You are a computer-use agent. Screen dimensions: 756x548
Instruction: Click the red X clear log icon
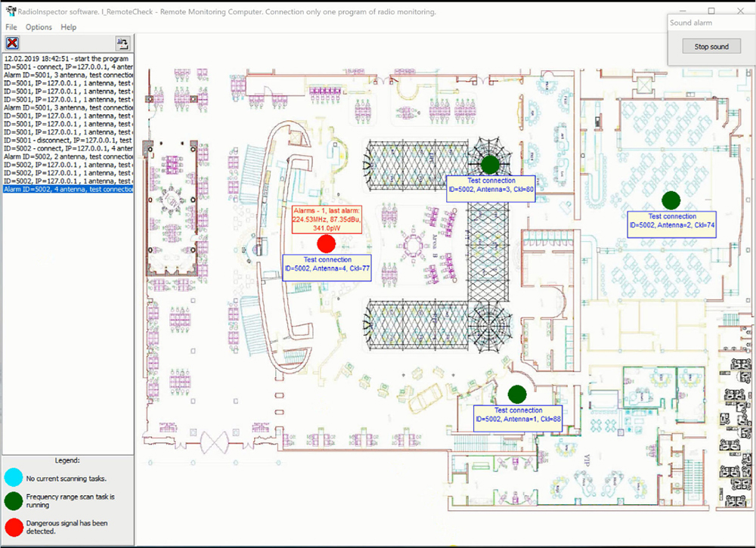(12, 43)
